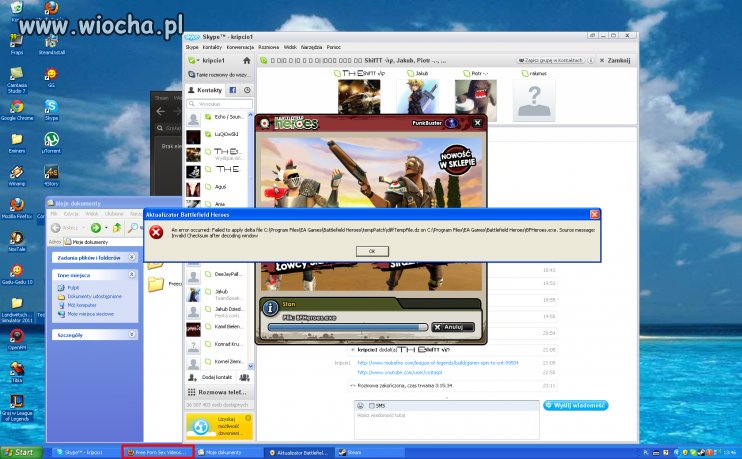The width and height of the screenshot is (742, 459).
Task: Open Graj w League of Legends shortcut
Action: pyautogui.click(x=17, y=407)
